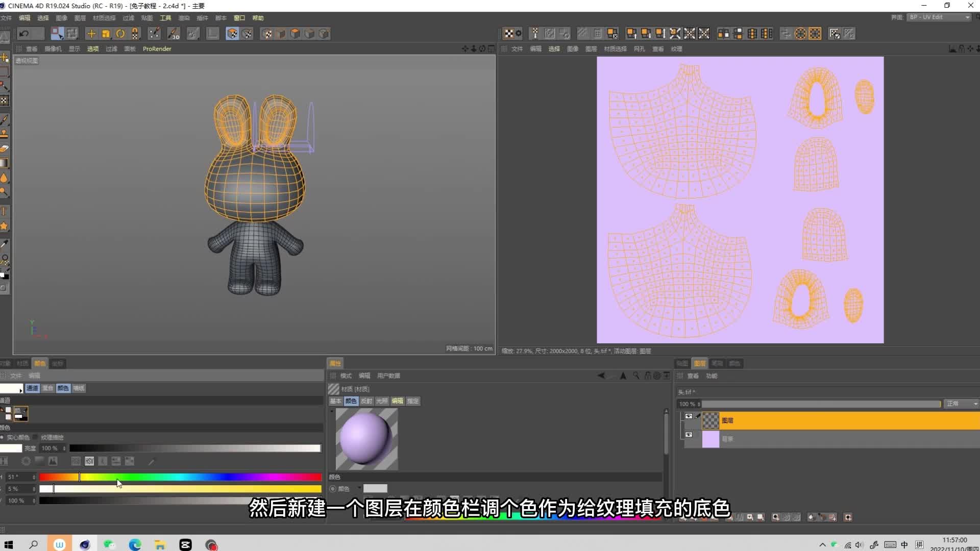Switch to the RGB color mode icon
980x551 pixels.
pyautogui.click(x=76, y=461)
